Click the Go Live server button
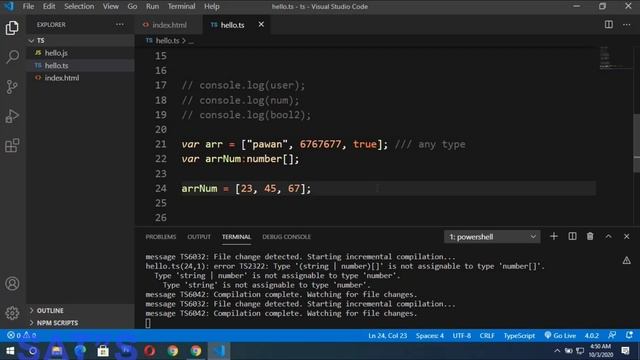This screenshot has width=640, height=360. (560, 336)
